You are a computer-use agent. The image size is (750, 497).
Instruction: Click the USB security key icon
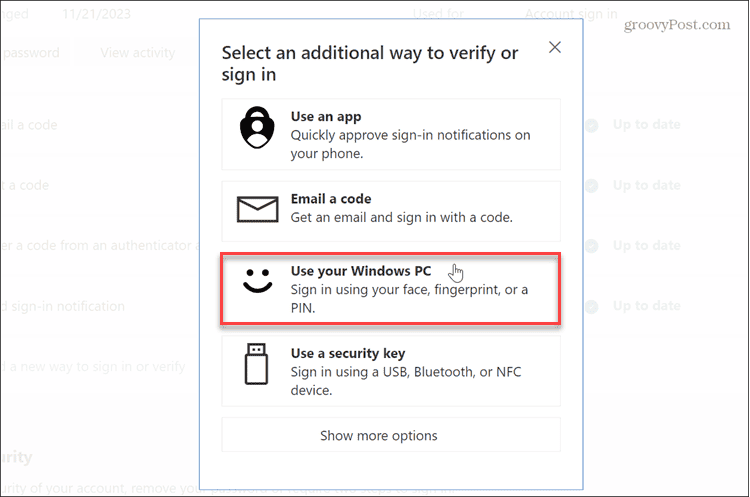[256, 364]
